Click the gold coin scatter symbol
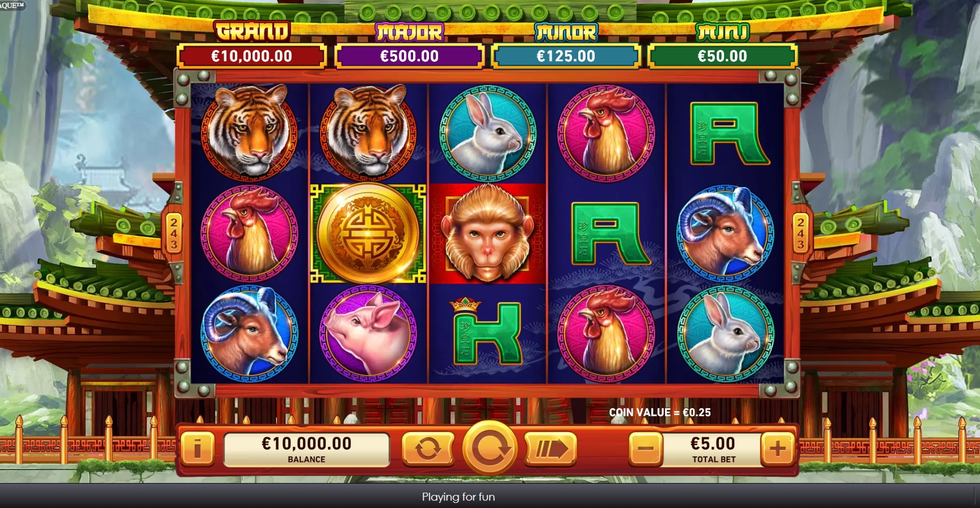 pos(368,234)
